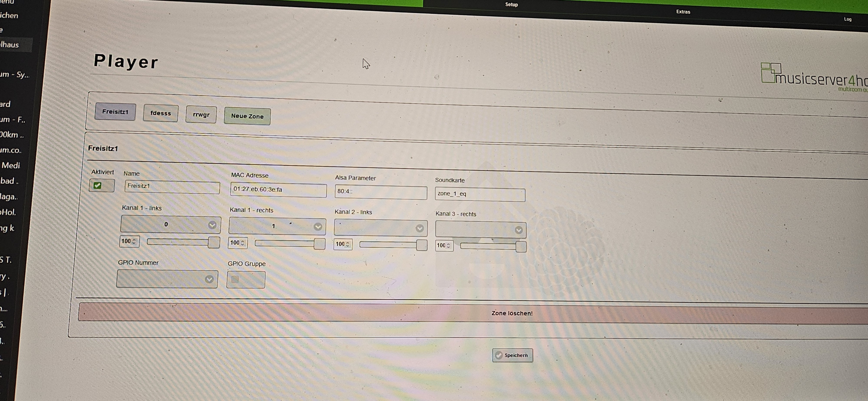Click Kanal 1 - links volume stepper arrows
868x401 pixels.
point(134,241)
